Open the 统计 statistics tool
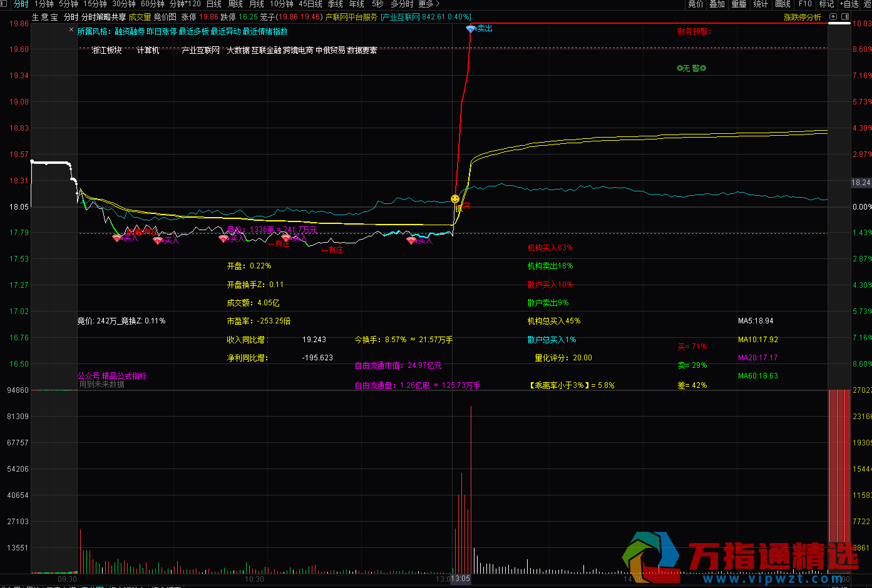Image resolution: width=872 pixels, height=588 pixels. pos(761,4)
